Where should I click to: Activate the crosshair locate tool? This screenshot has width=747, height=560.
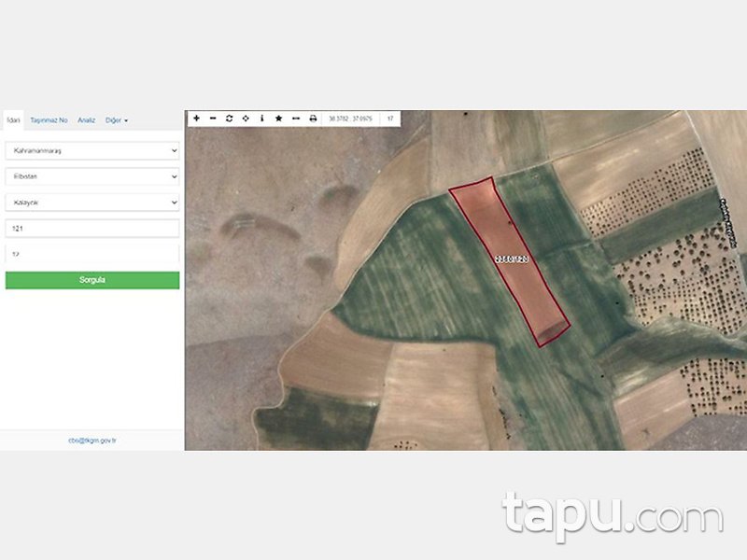pos(246,119)
